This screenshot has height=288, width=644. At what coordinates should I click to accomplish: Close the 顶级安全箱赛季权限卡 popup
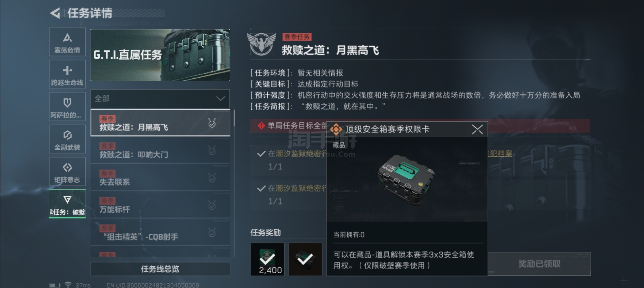coord(477,129)
